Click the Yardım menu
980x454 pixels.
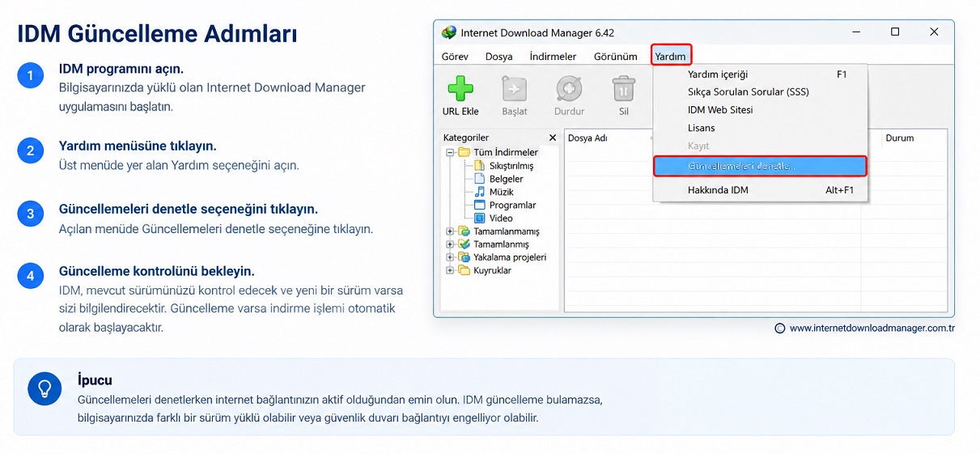671,56
